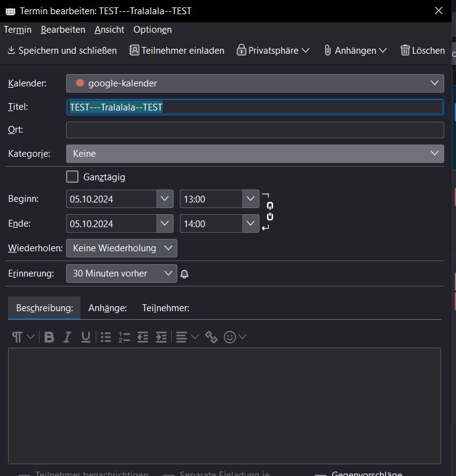The height and width of the screenshot is (476, 456).
Task: Insert a numbered list
Action: point(124,337)
